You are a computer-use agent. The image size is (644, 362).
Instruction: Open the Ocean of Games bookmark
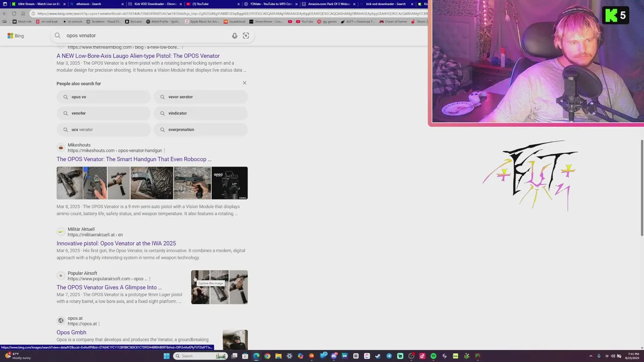[x=393, y=22]
